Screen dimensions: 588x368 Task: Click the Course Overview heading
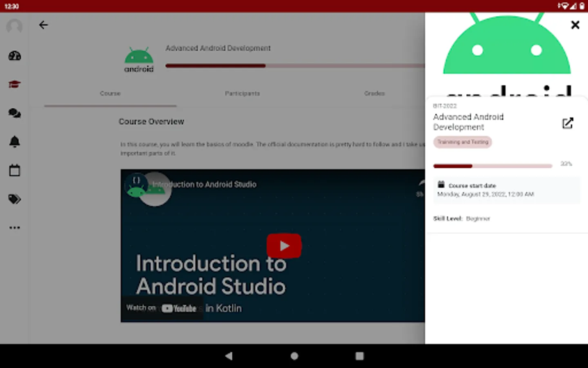point(151,122)
